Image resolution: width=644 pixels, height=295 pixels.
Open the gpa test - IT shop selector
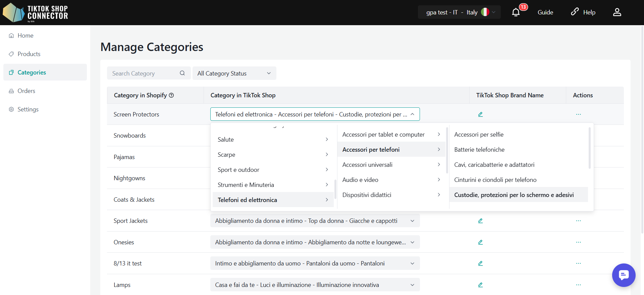click(x=459, y=12)
